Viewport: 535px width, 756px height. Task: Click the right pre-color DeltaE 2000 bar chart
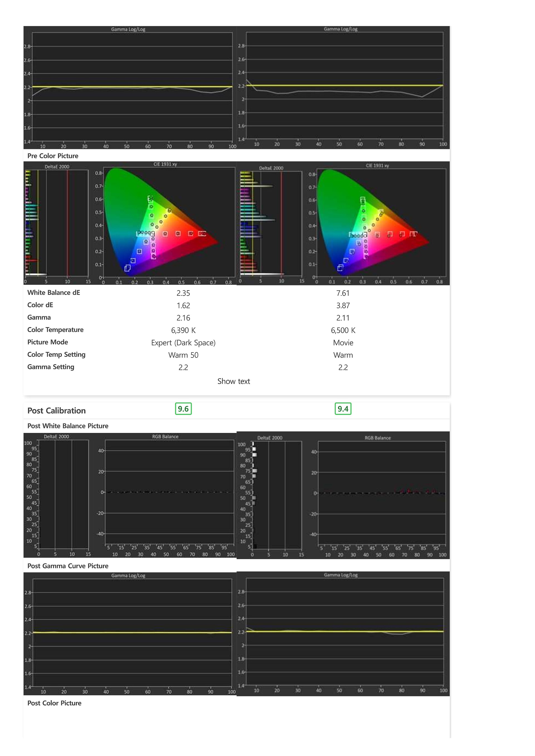coord(271,223)
